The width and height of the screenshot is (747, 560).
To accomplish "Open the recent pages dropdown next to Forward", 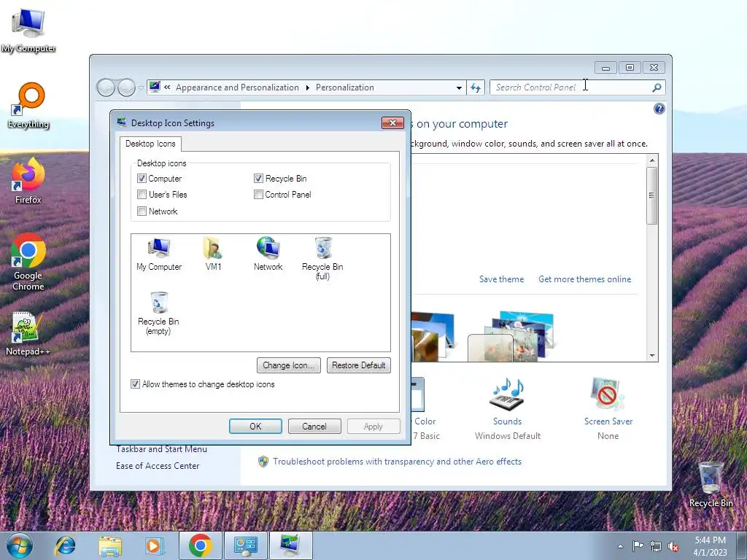I will [141, 88].
